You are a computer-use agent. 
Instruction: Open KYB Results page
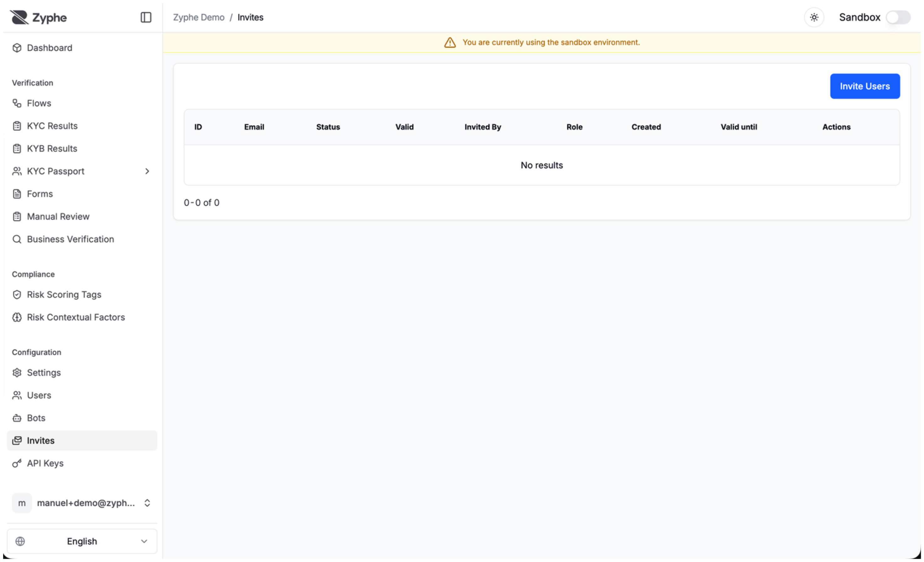82,149
